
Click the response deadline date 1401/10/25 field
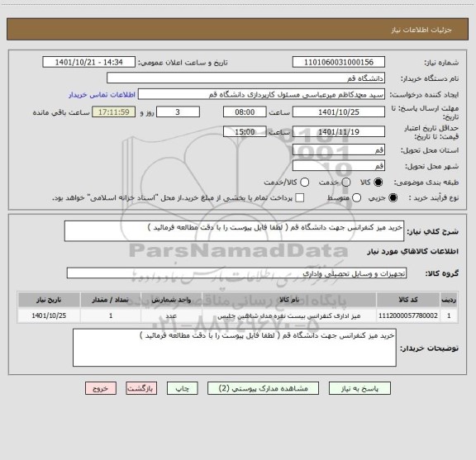tap(339, 112)
